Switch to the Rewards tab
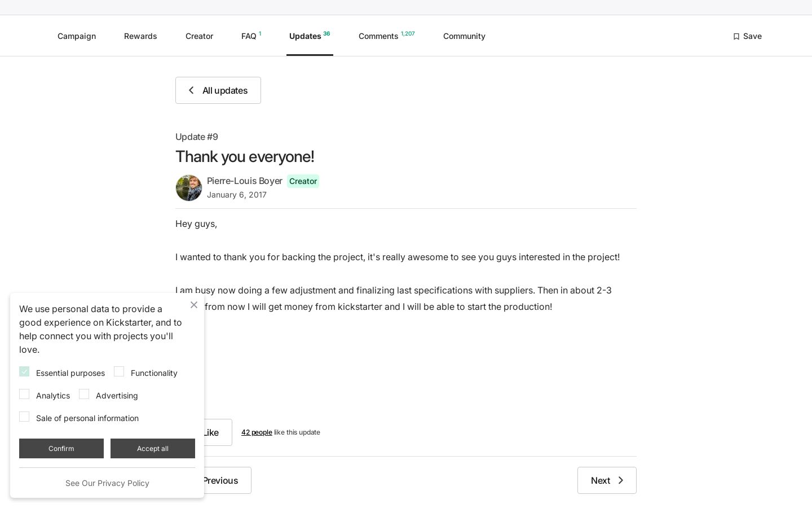This screenshot has width=812, height=508. [x=140, y=36]
